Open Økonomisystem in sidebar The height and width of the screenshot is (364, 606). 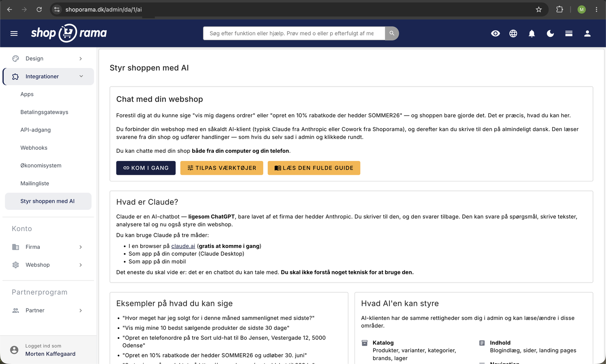41,165
